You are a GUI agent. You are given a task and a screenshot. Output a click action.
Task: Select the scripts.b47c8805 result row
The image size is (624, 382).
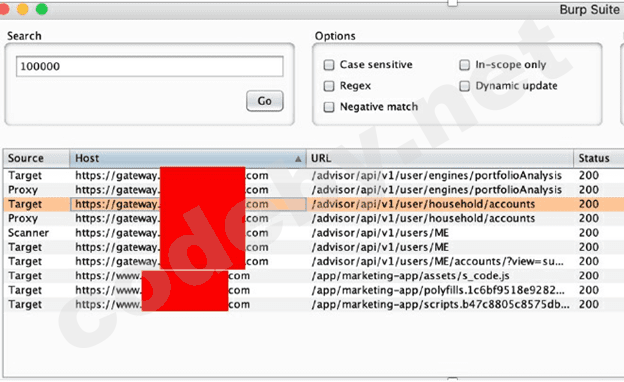pyautogui.click(x=314, y=304)
